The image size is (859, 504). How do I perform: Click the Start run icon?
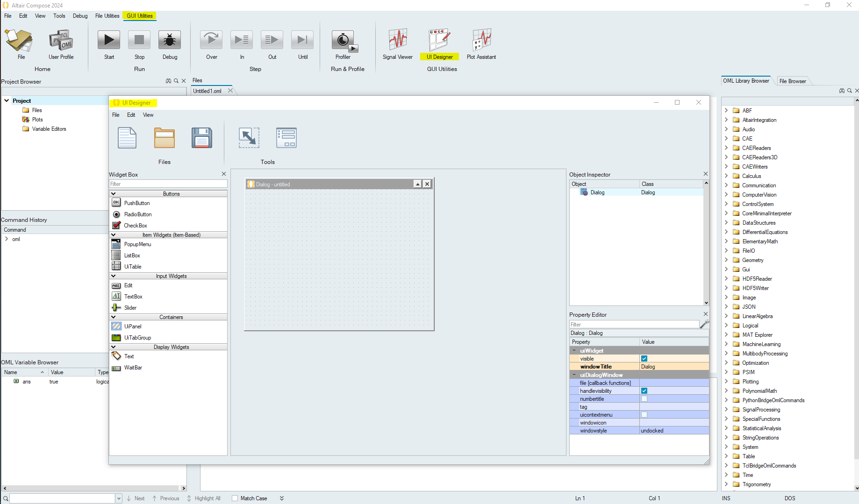[109, 40]
